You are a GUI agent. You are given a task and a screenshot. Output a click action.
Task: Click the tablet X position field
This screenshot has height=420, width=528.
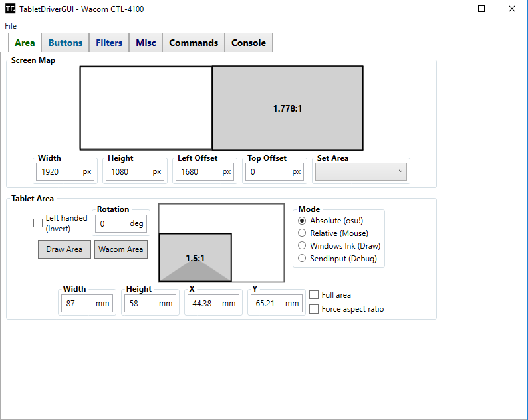[213, 303]
